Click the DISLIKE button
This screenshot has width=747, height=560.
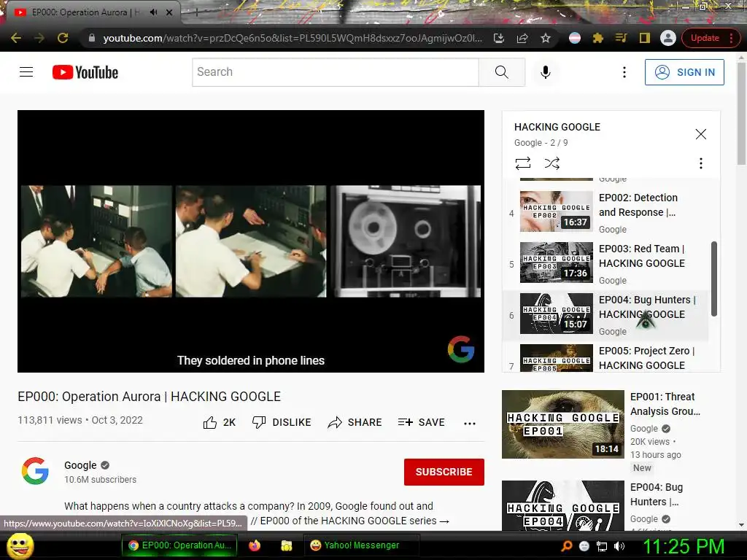coord(282,422)
